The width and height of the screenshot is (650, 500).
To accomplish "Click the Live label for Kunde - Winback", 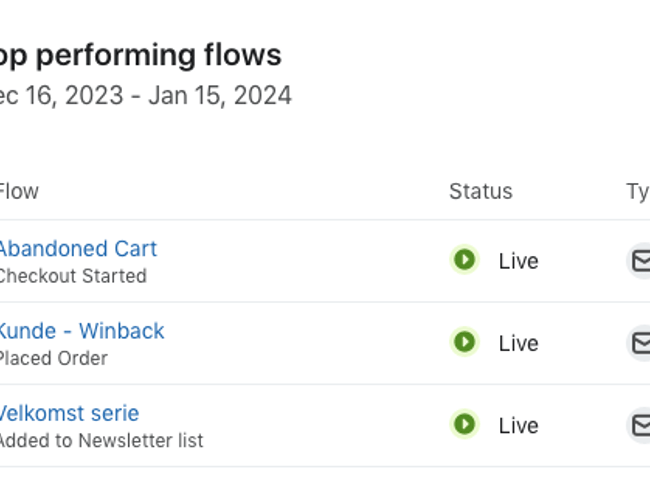I will (518, 343).
